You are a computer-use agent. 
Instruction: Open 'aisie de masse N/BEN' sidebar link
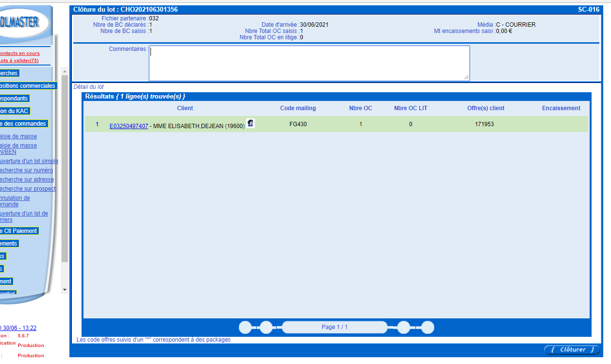[x=18, y=149]
